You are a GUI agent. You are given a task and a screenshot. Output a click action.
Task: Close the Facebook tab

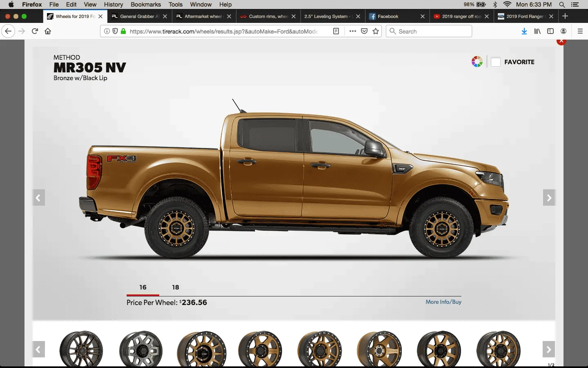click(423, 16)
